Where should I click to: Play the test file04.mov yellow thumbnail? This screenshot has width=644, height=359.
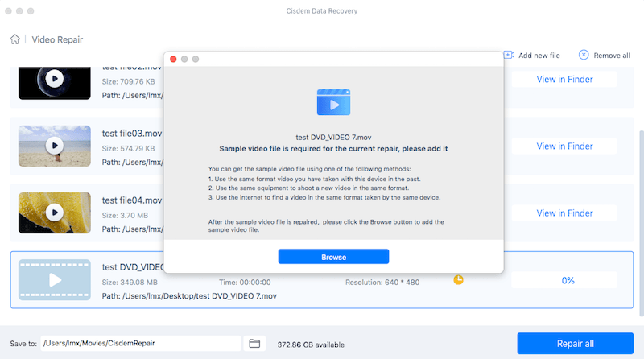[55, 213]
